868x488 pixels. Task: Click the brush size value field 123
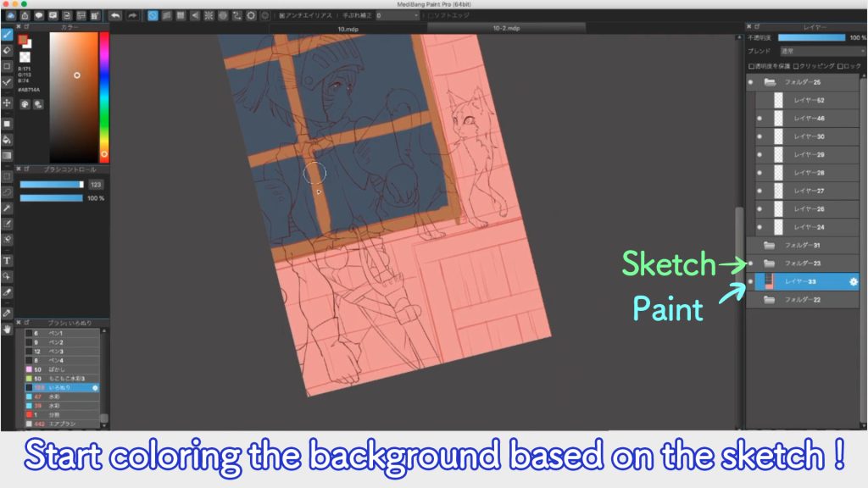(x=96, y=185)
